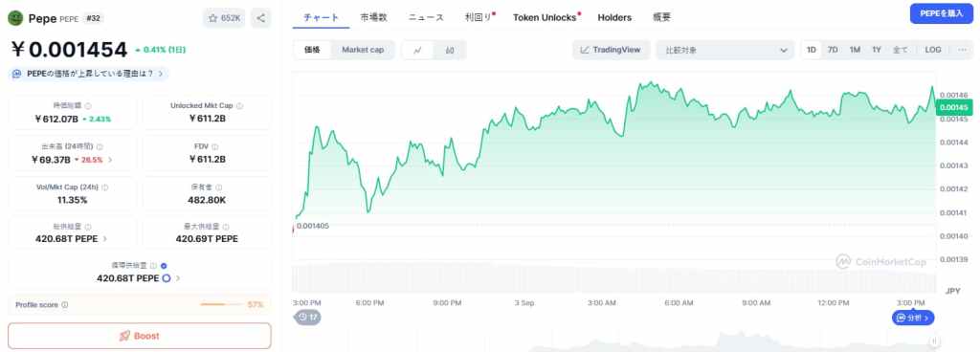This screenshot has width=980, height=352.
Task: Click the blue PEPE purchase button
Action: tap(942, 13)
